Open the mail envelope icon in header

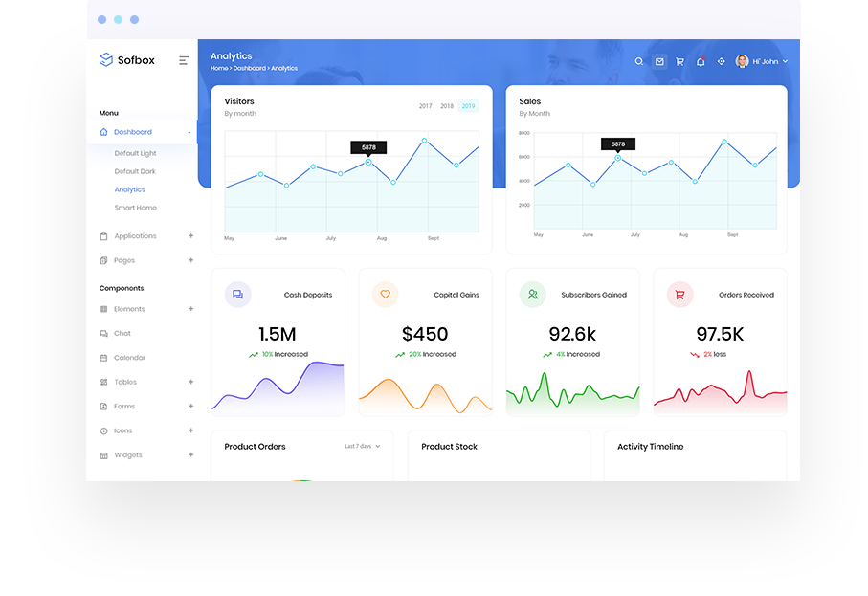(x=659, y=61)
